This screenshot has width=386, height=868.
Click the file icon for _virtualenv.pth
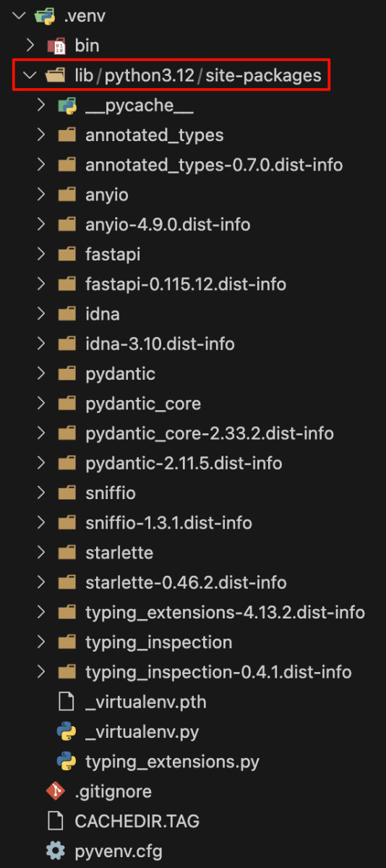click(x=67, y=702)
